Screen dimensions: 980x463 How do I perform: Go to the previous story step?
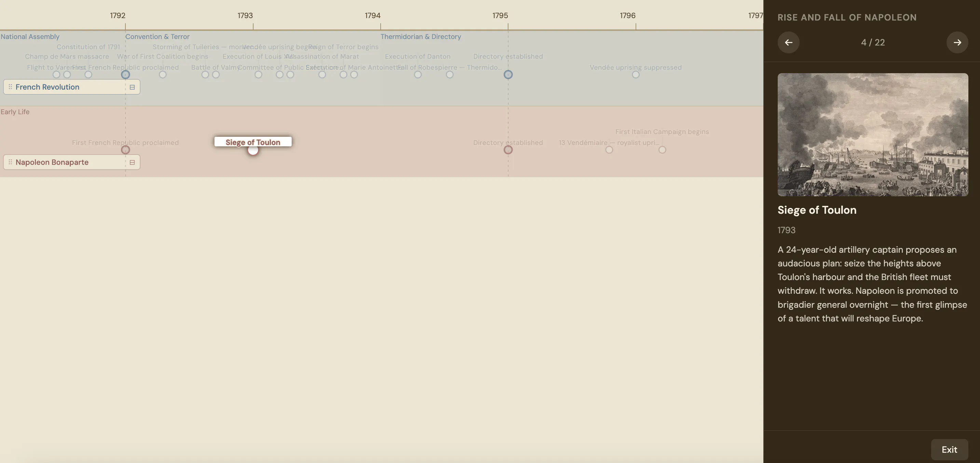pyautogui.click(x=788, y=42)
